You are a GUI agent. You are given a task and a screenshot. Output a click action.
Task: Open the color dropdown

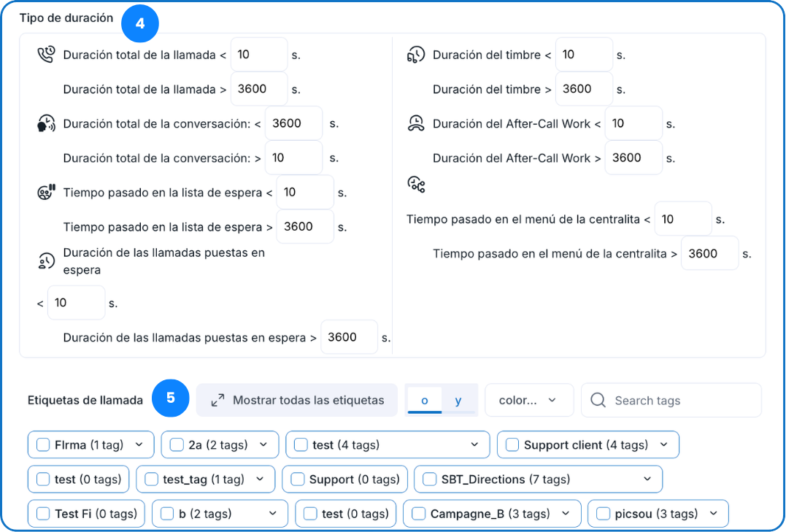528,400
